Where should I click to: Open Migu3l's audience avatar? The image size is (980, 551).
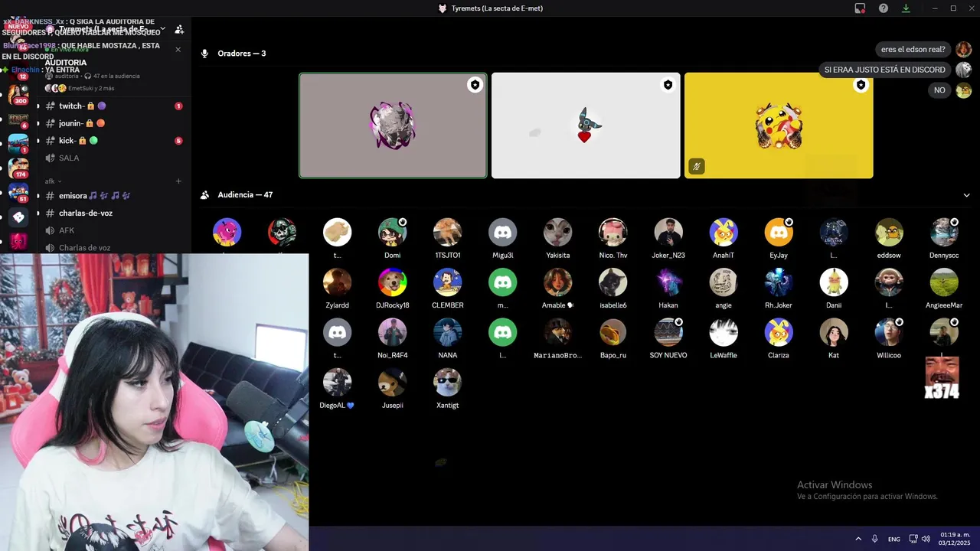tap(502, 233)
